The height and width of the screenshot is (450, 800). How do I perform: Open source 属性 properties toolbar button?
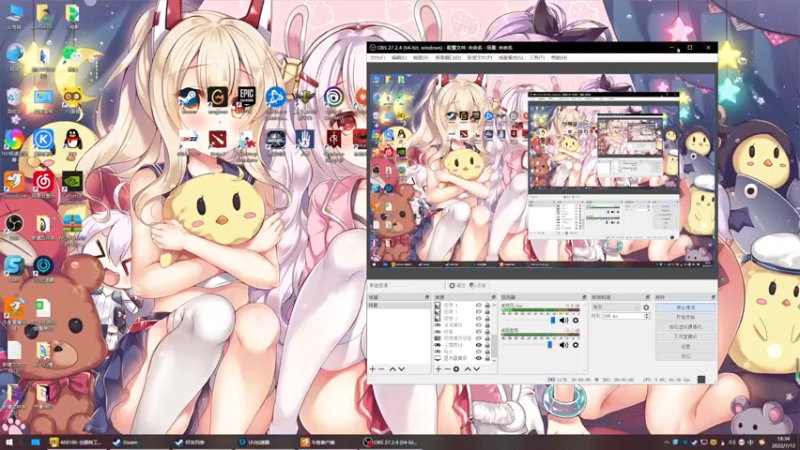click(457, 286)
